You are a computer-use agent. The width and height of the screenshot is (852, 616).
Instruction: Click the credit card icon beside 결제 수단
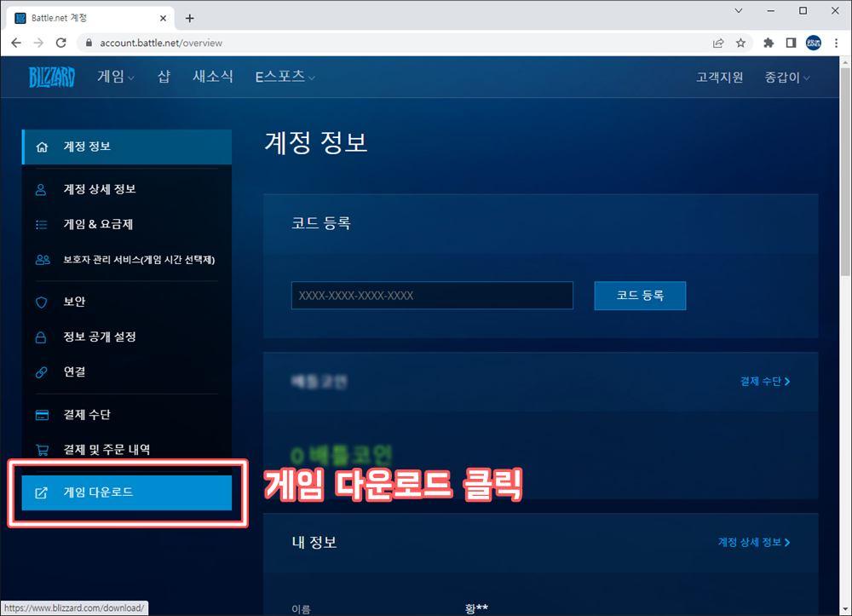click(42, 415)
